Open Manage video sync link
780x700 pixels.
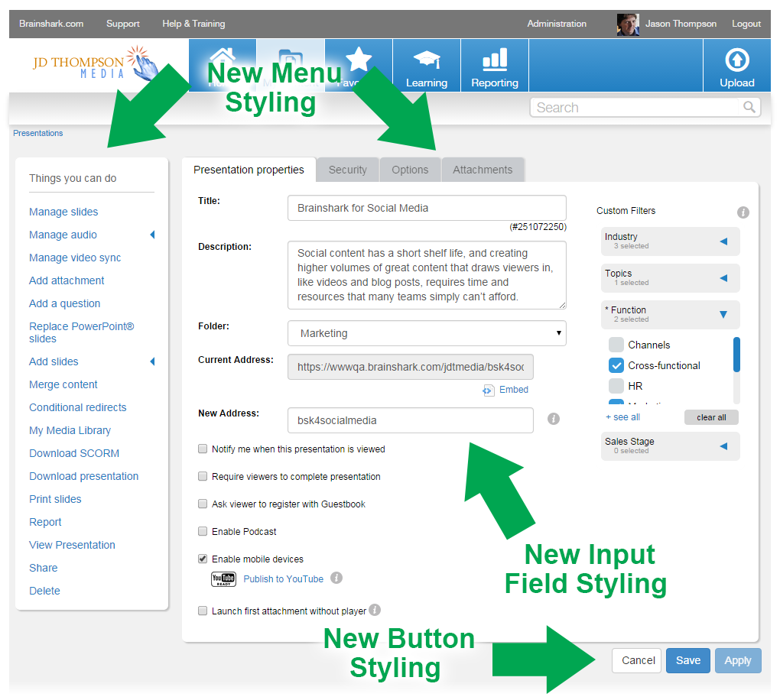click(75, 258)
